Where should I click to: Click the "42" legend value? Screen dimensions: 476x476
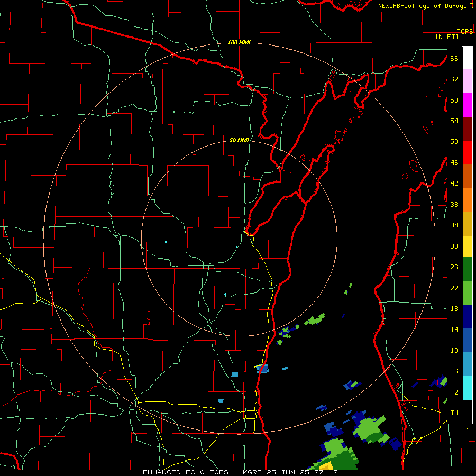[x=454, y=184]
